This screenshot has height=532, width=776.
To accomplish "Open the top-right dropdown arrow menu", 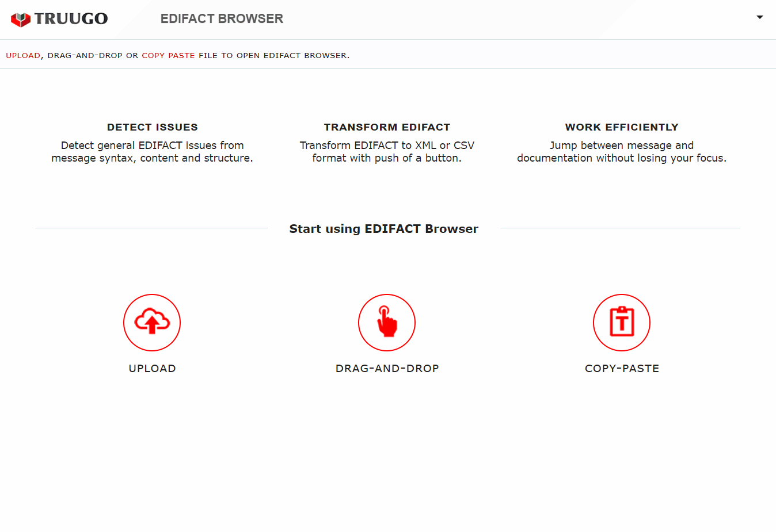I will [x=760, y=17].
